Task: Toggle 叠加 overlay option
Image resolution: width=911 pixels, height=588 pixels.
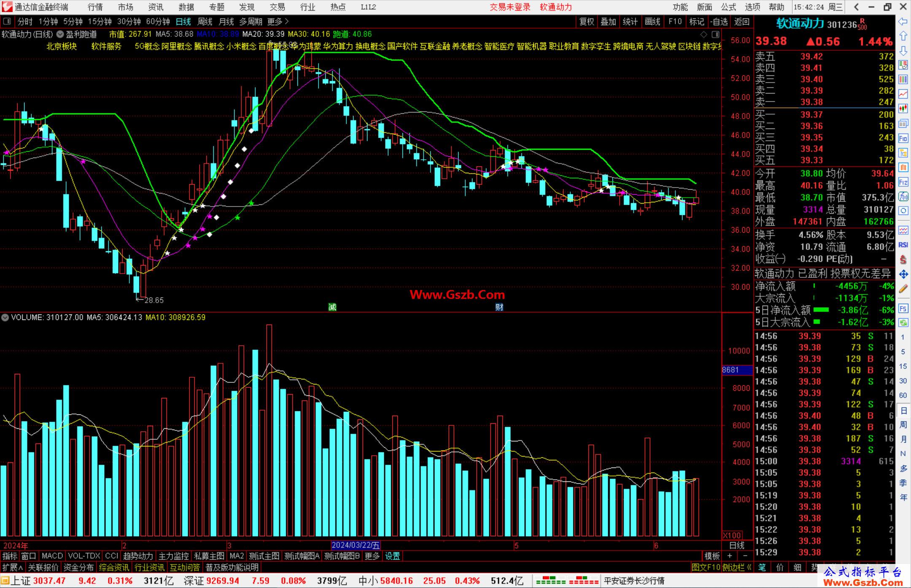Action: click(x=608, y=21)
